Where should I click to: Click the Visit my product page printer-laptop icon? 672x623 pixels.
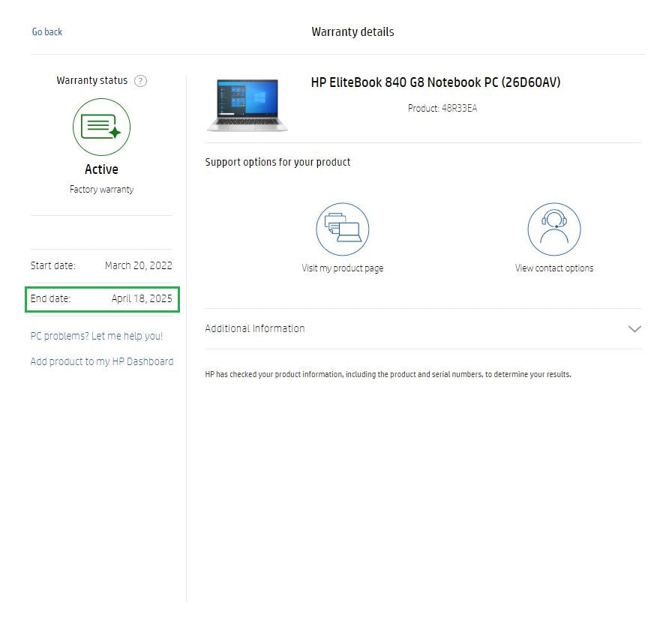pyautogui.click(x=343, y=229)
